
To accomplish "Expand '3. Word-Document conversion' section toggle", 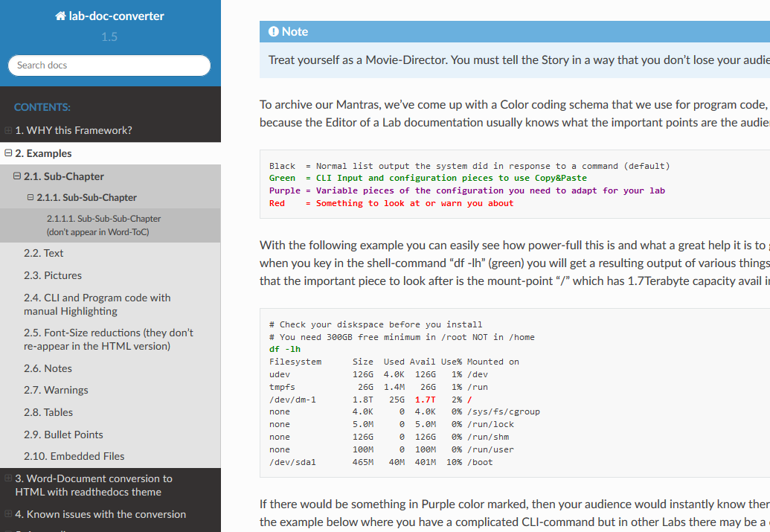I will click(8, 478).
